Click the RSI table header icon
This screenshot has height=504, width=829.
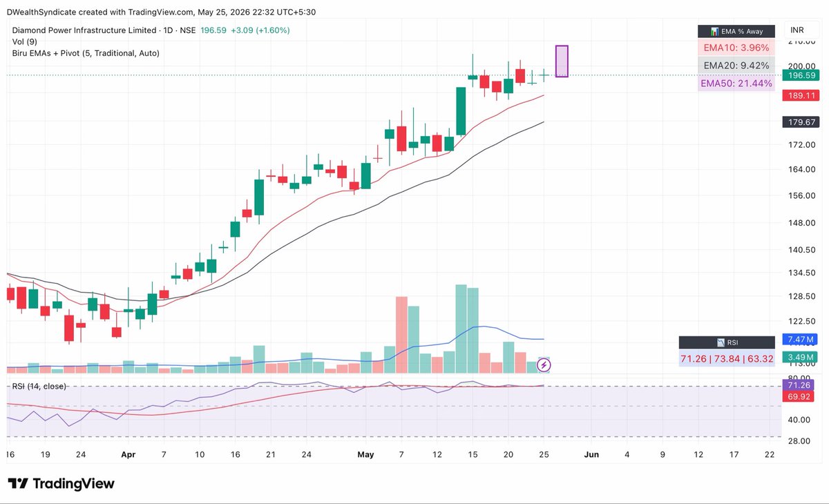720,342
